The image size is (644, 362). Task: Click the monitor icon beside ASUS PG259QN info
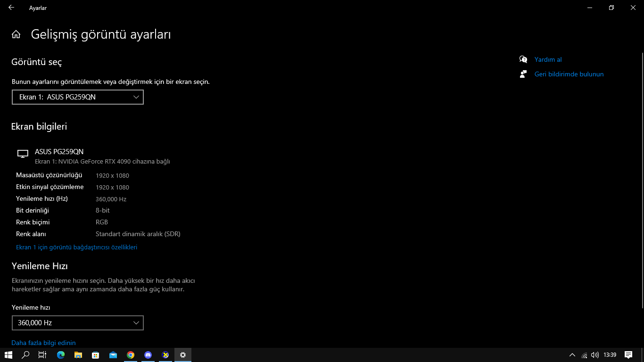click(x=23, y=154)
